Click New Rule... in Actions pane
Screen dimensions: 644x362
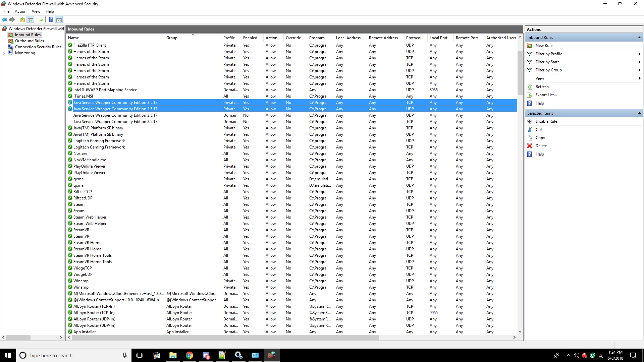tap(545, 46)
